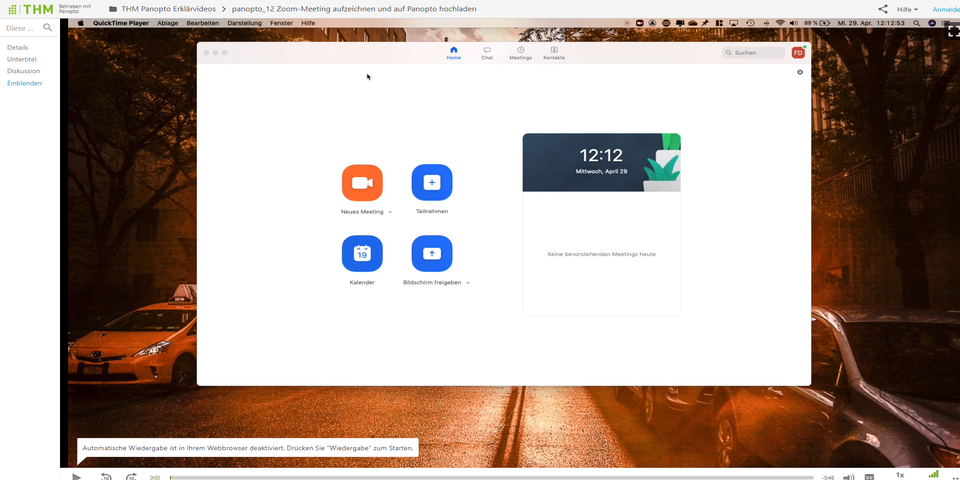Click the share icon in Panopto header
The width and height of the screenshot is (960, 480).
pos(882,9)
